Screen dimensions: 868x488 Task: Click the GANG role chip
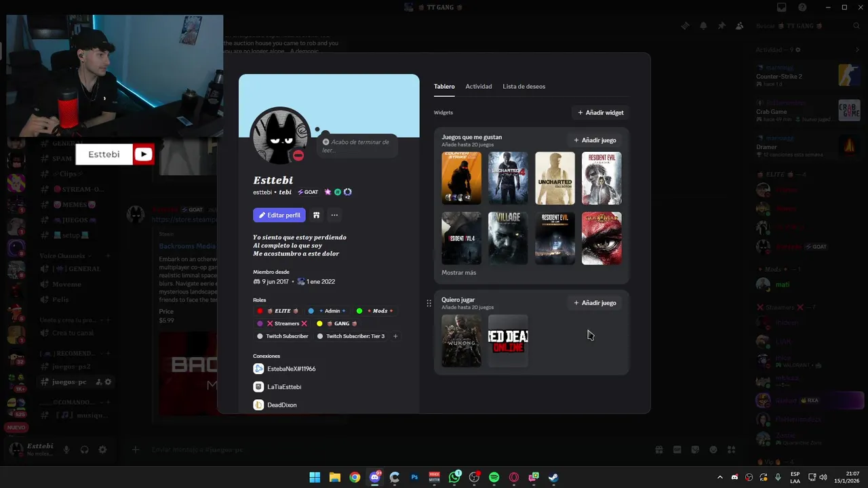(337, 324)
